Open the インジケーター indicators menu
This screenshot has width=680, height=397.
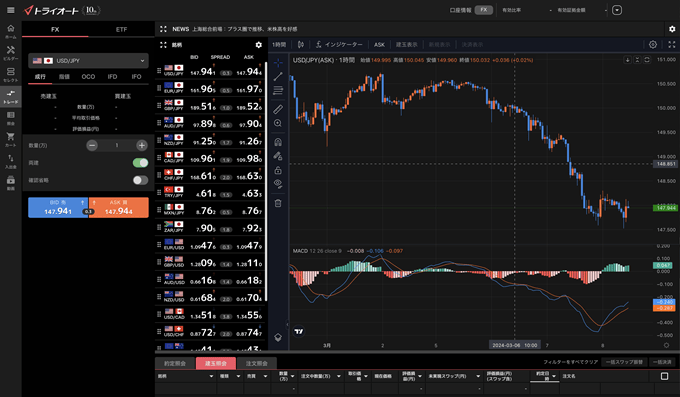pos(339,45)
